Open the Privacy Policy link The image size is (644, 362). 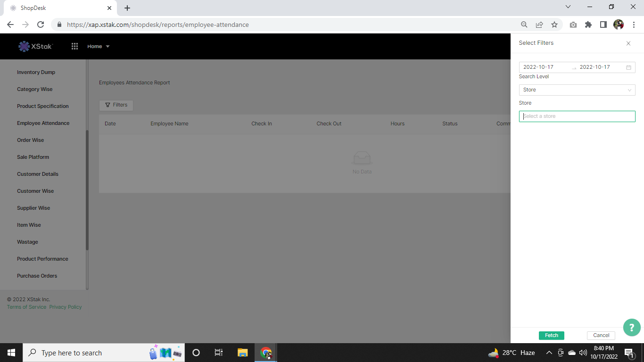click(66, 307)
